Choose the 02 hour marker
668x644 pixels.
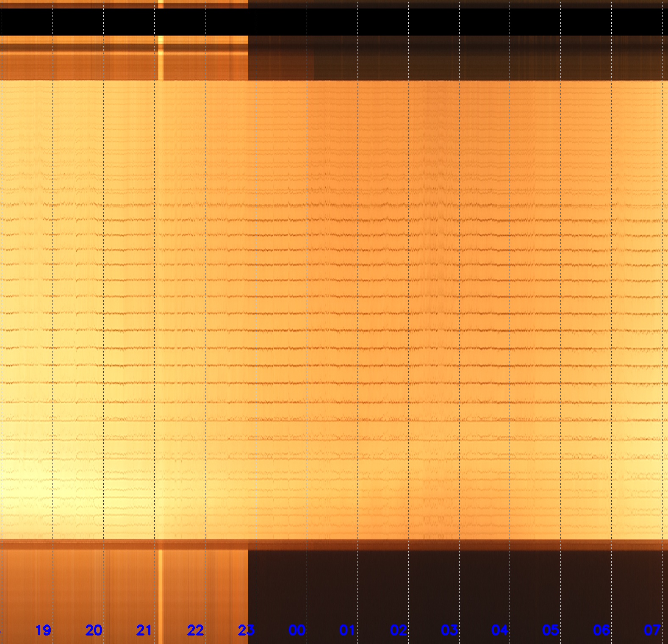pyautogui.click(x=398, y=630)
